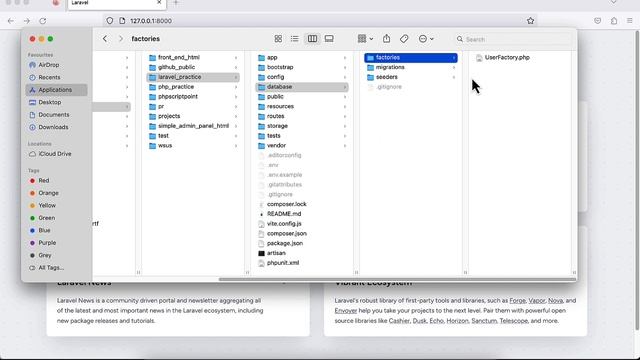This screenshot has width=640, height=360.
Task: Select the vite.config.js file
Action: click(302, 224)
